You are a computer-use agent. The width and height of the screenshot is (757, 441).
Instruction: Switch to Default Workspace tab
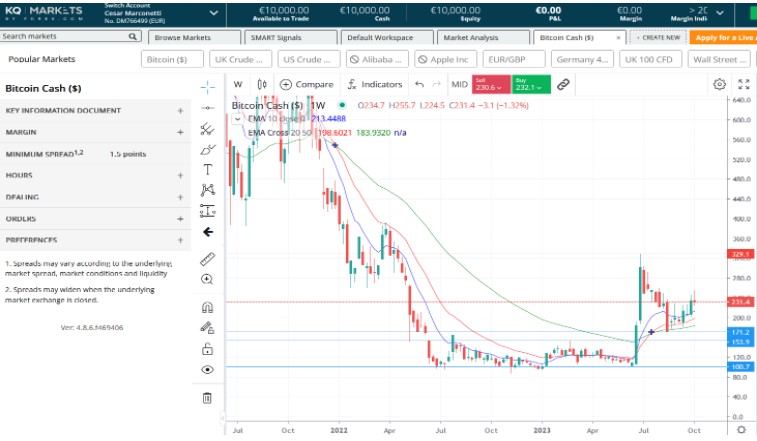(x=387, y=38)
